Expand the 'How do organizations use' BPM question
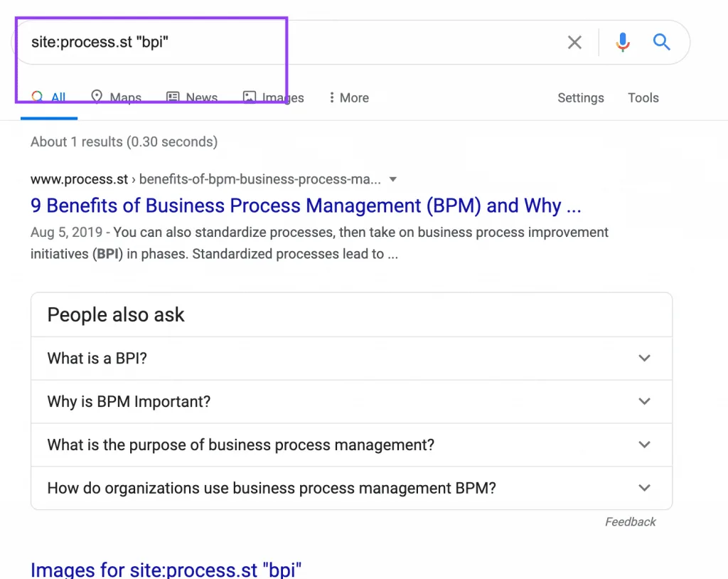728x579 pixels. pos(351,488)
